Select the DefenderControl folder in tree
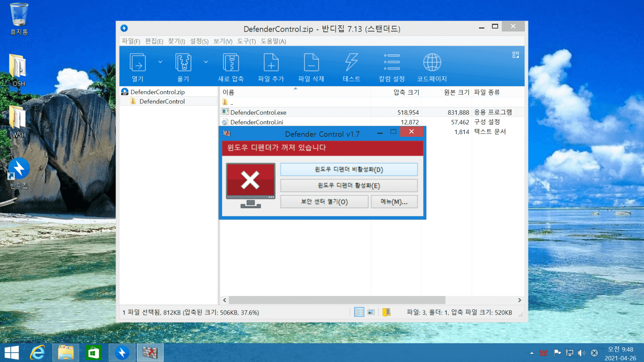Image resolution: width=644 pixels, height=362 pixels. pos(162,101)
